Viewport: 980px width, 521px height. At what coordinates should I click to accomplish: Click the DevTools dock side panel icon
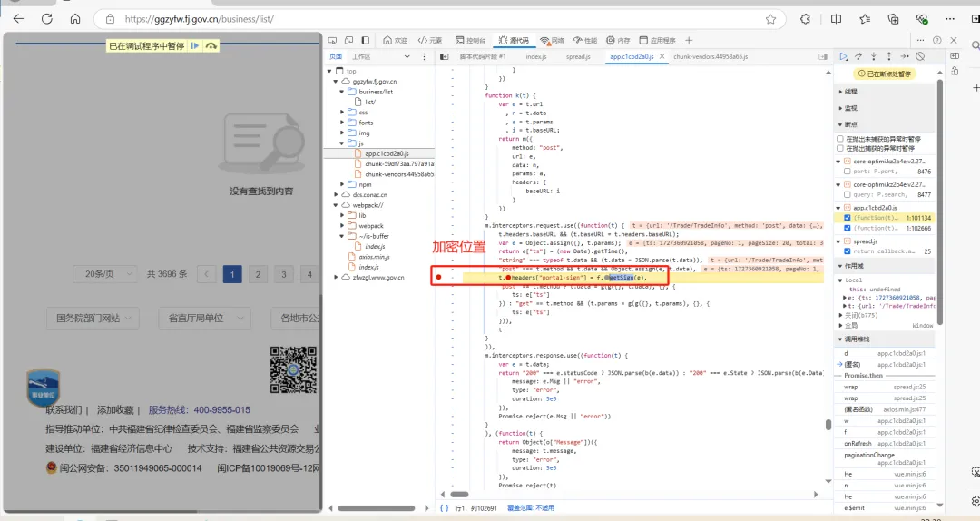(366, 40)
